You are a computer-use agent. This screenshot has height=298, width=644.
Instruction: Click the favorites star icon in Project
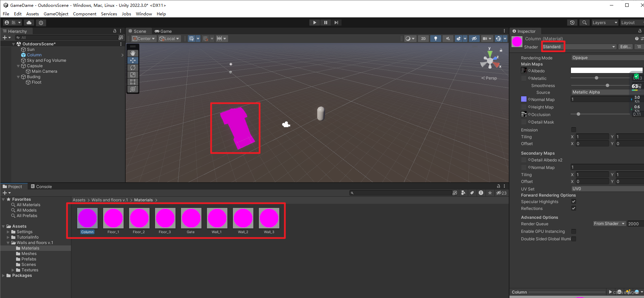click(x=490, y=193)
